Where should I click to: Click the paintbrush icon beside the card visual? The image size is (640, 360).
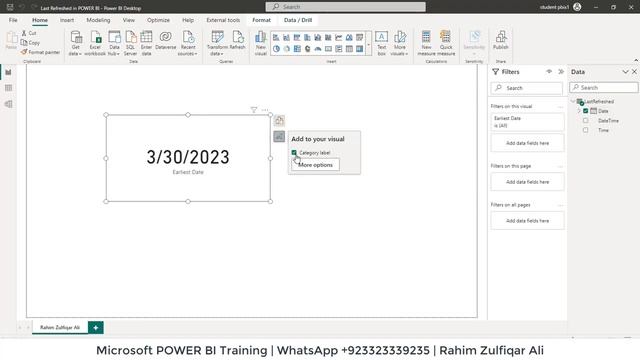[x=279, y=120]
